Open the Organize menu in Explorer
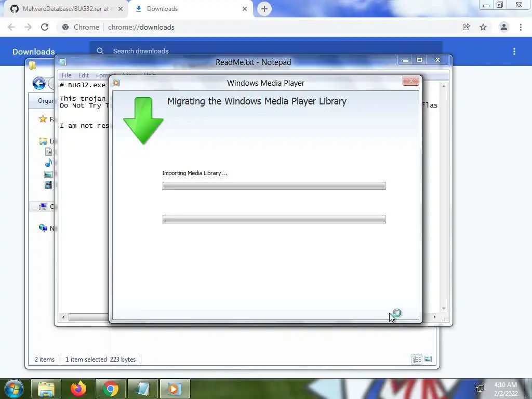532x399 pixels. pyautogui.click(x=46, y=101)
